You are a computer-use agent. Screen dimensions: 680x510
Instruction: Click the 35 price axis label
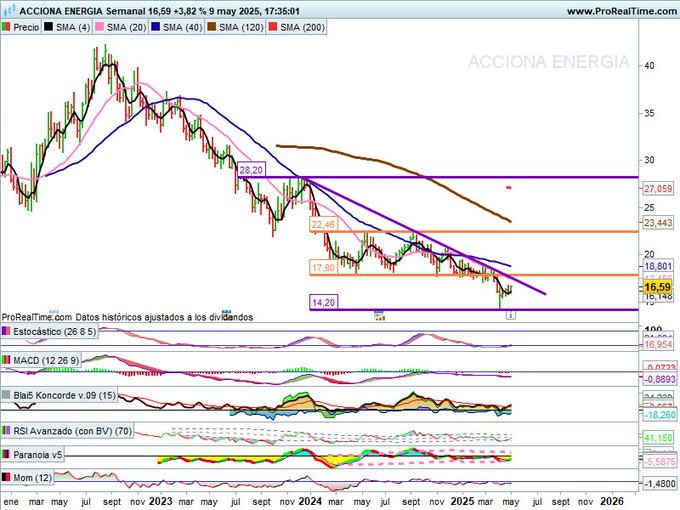pos(649,114)
